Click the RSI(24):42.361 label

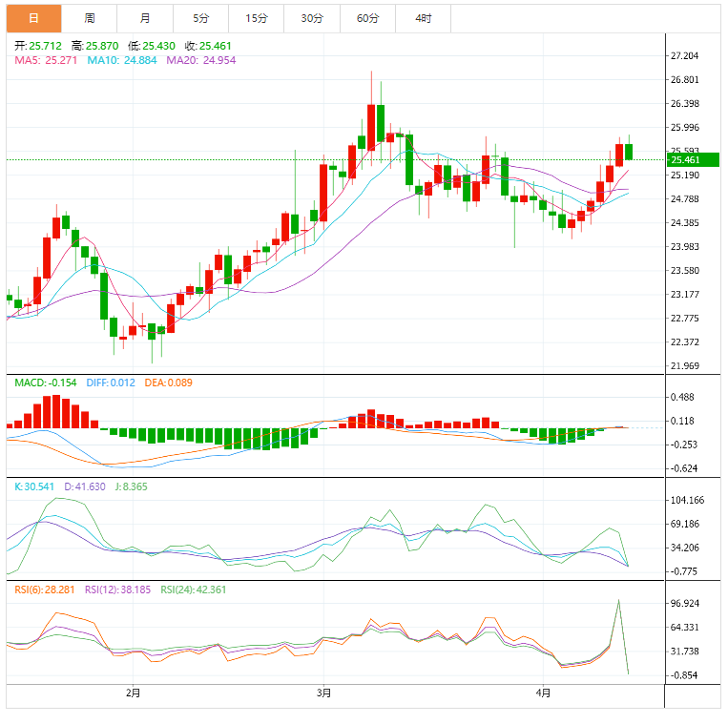point(193,590)
